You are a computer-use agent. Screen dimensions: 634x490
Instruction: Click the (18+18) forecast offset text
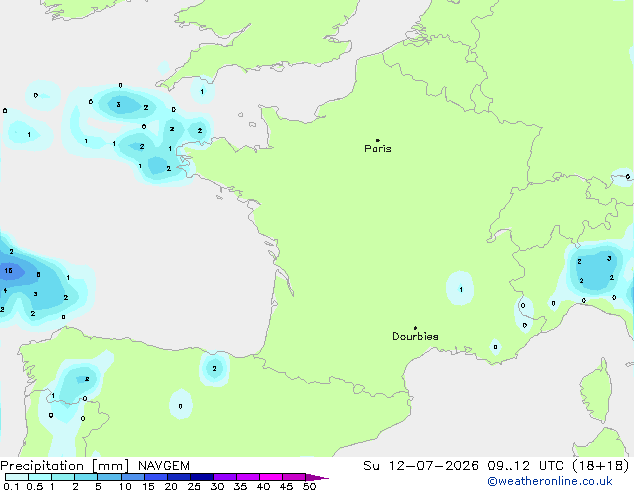601,466
